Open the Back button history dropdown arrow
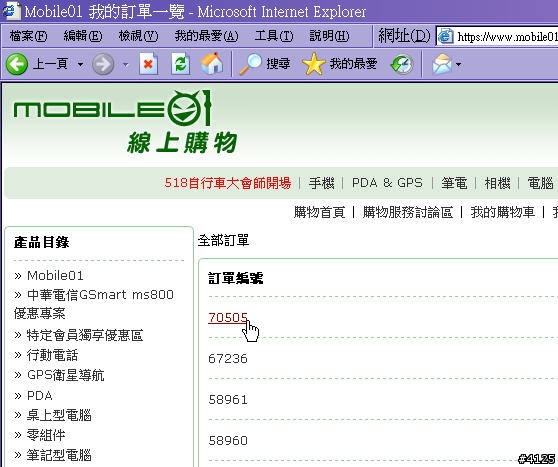This screenshot has height=467, width=558. click(80, 64)
